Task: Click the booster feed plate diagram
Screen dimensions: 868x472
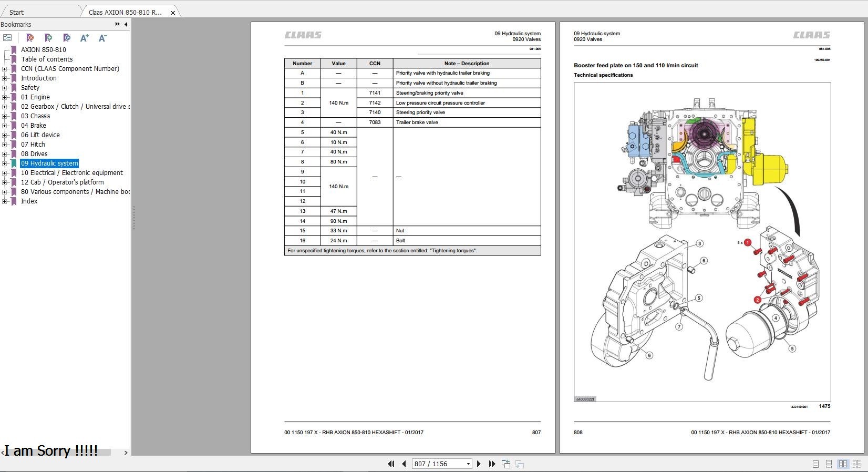Action: 702,242
